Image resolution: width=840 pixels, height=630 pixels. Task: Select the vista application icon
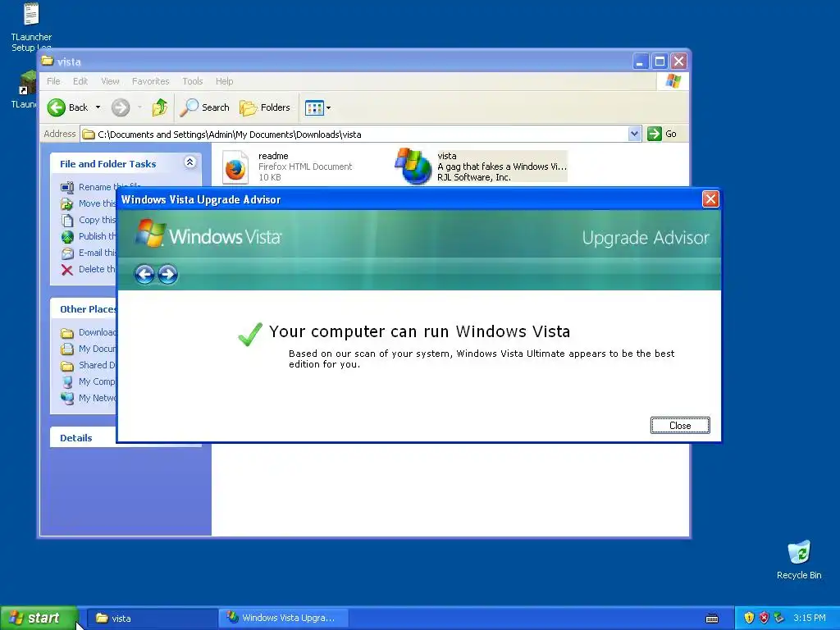click(413, 167)
